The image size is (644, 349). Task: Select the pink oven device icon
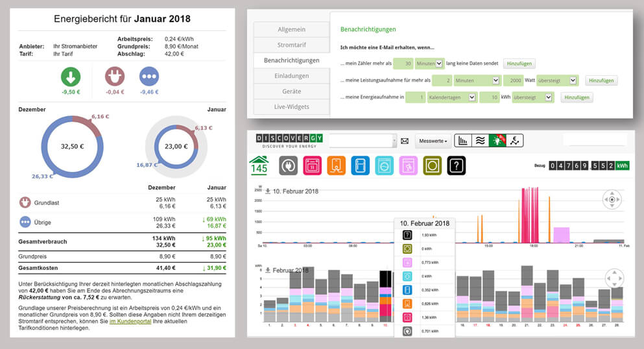tap(313, 165)
